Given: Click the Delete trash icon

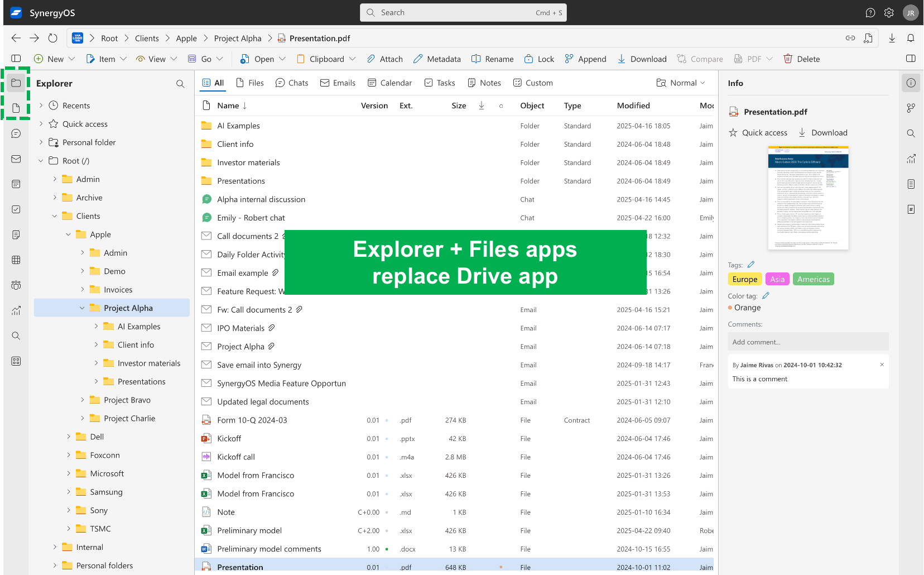Looking at the screenshot, I should 788,59.
